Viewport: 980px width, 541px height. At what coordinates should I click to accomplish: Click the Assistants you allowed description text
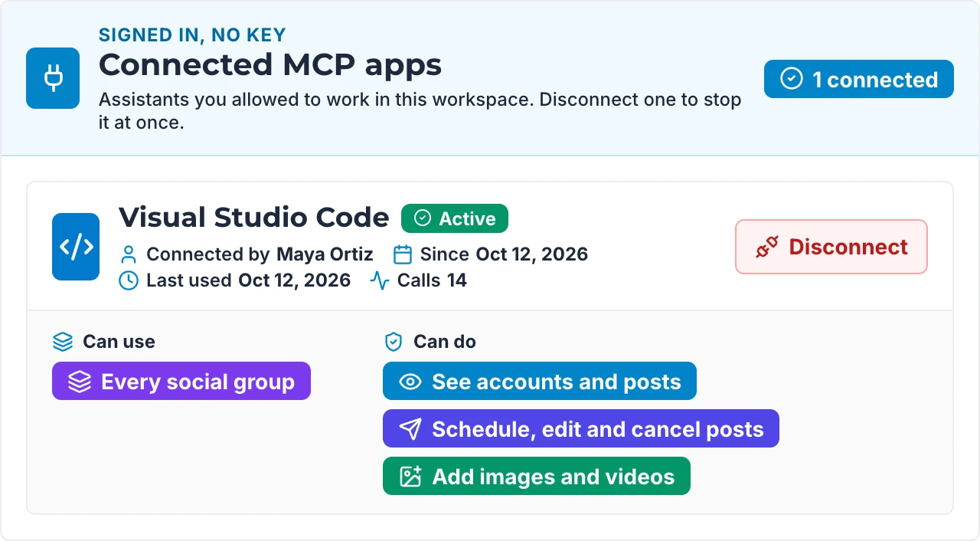click(420, 111)
